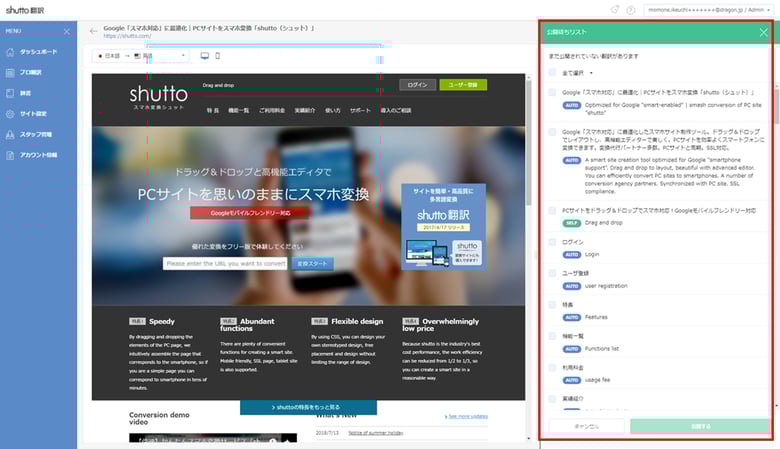Check the 'Optimized for Google smart-enabled' row checkbox

552,92
